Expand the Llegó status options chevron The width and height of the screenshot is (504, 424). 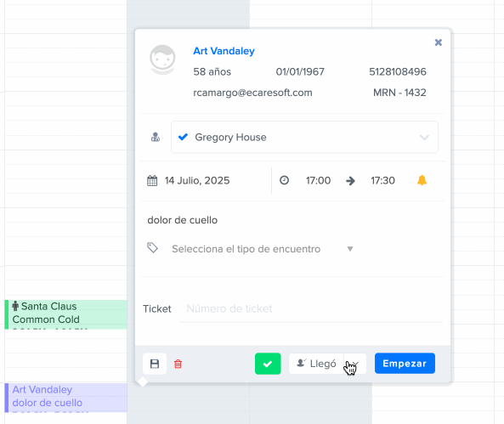click(x=355, y=364)
